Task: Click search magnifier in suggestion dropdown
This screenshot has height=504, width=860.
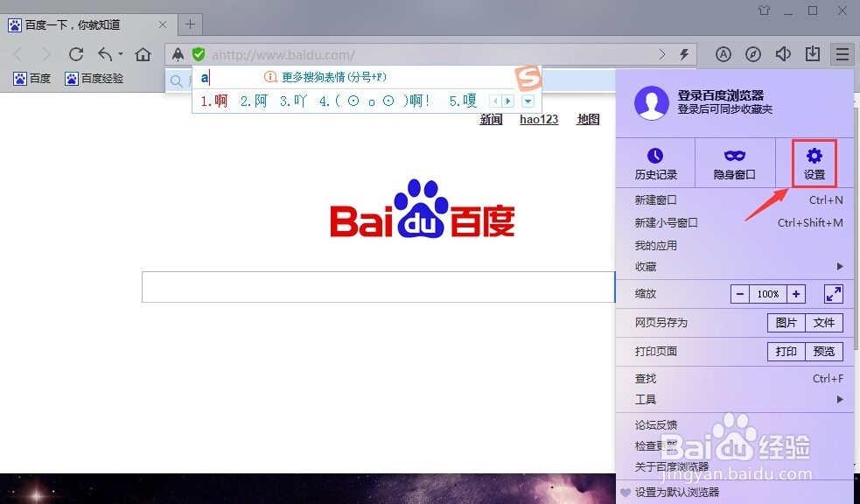Action: 177,81
